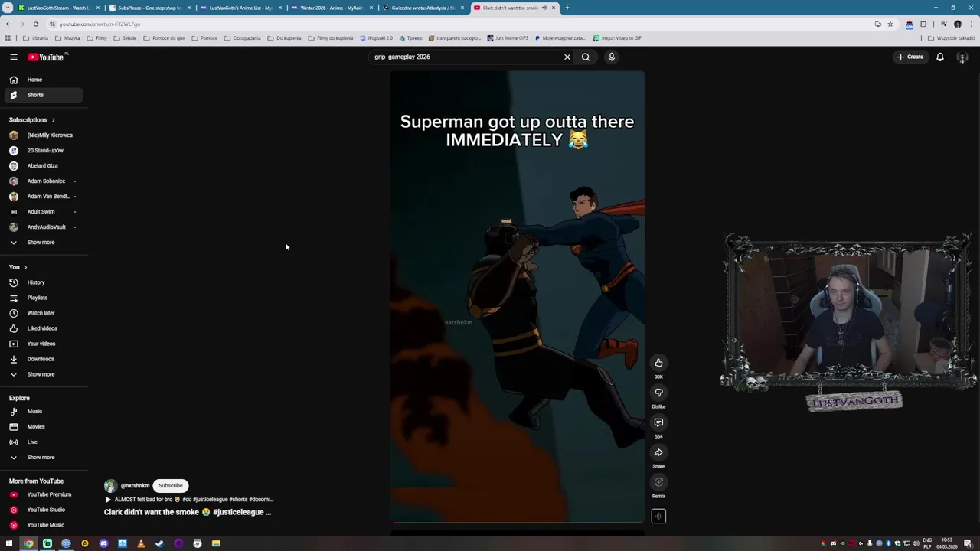This screenshot has width=980, height=551.
Task: Switch to Winter 2026 Anime tab
Action: tap(331, 8)
